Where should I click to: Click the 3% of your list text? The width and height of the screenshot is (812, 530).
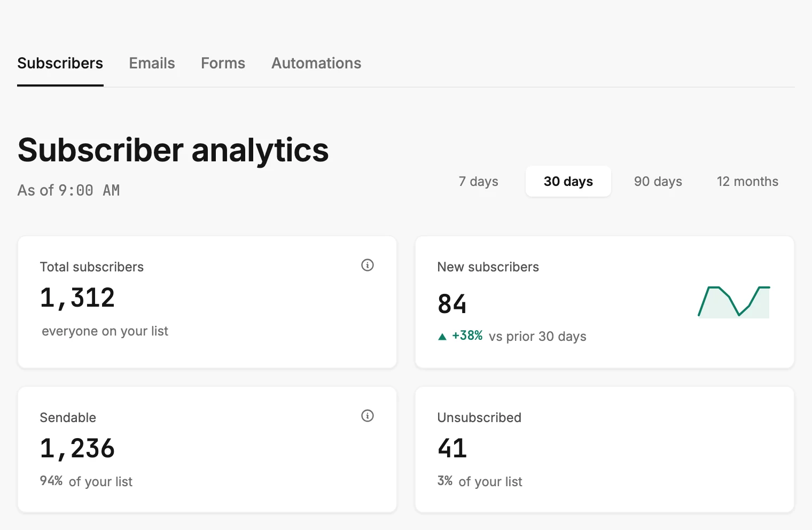[x=480, y=481]
